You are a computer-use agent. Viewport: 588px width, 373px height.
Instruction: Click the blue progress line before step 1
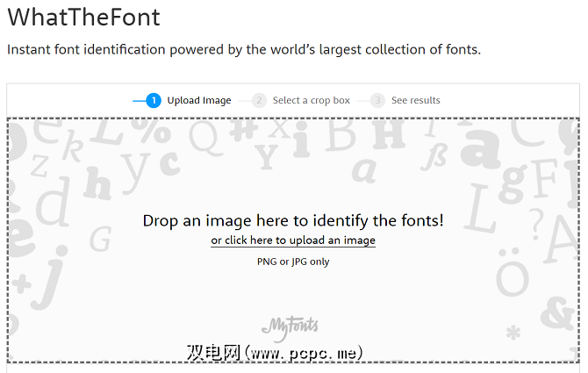[x=139, y=100]
